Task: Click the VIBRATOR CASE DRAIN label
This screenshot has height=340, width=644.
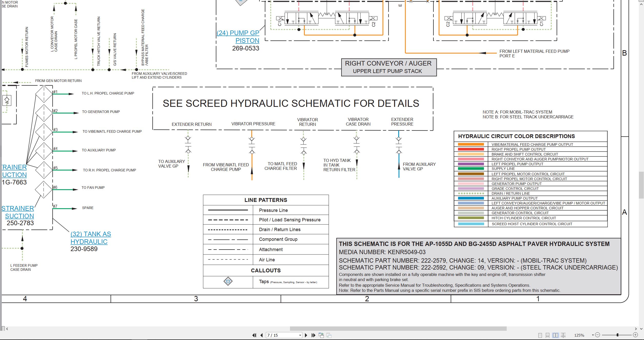Action: (358, 122)
